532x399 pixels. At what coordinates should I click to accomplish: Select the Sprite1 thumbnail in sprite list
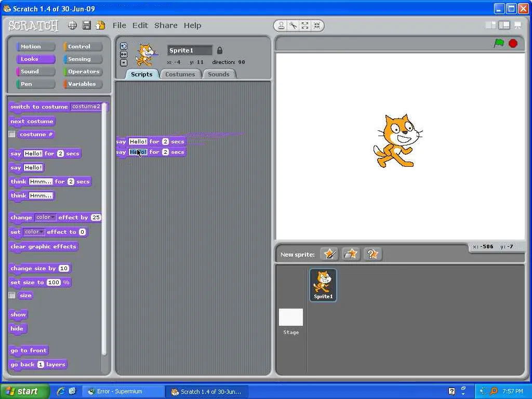pos(323,285)
